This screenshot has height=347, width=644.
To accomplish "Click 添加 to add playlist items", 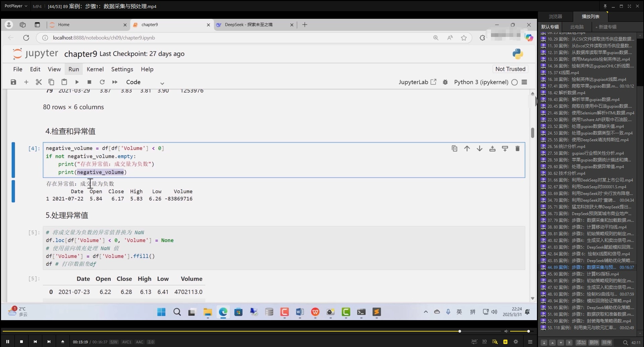I will click(x=581, y=343).
